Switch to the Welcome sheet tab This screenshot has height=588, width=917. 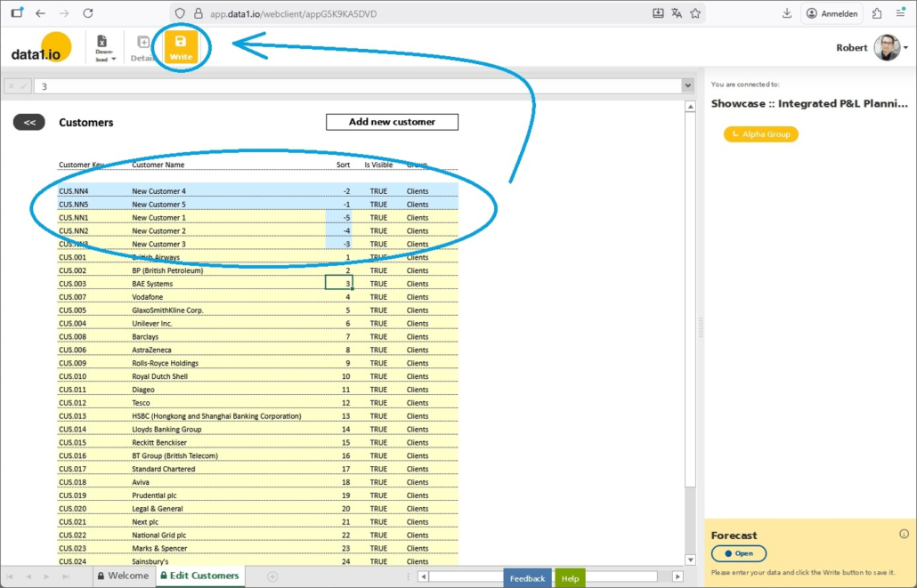(123, 576)
